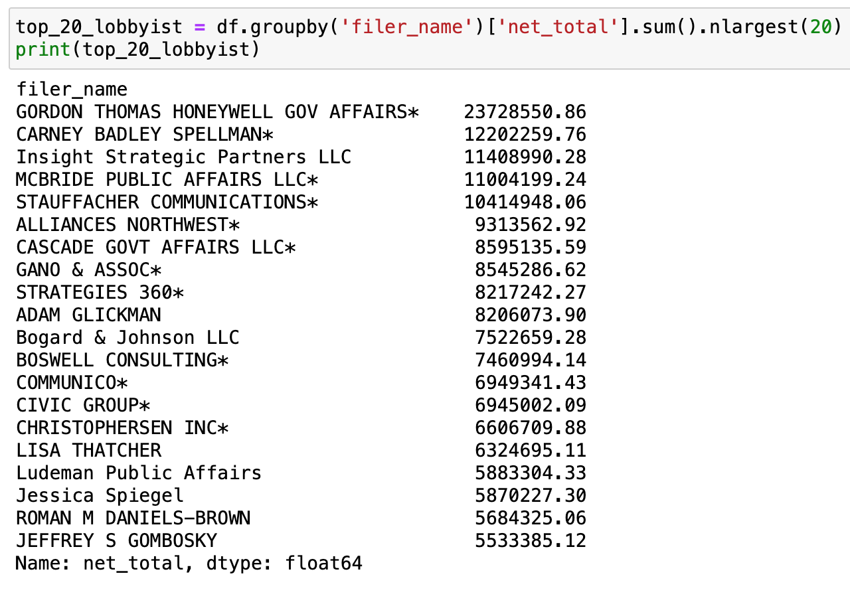The width and height of the screenshot is (850, 616).
Task: Click the value 23728550.86 in the output
Action: 525,112
